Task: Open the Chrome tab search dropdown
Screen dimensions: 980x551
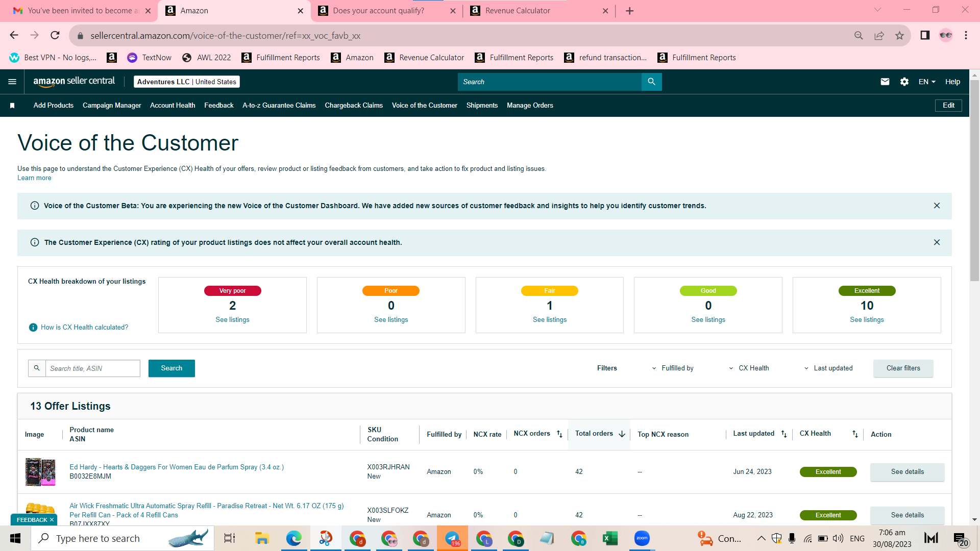Action: tap(877, 10)
